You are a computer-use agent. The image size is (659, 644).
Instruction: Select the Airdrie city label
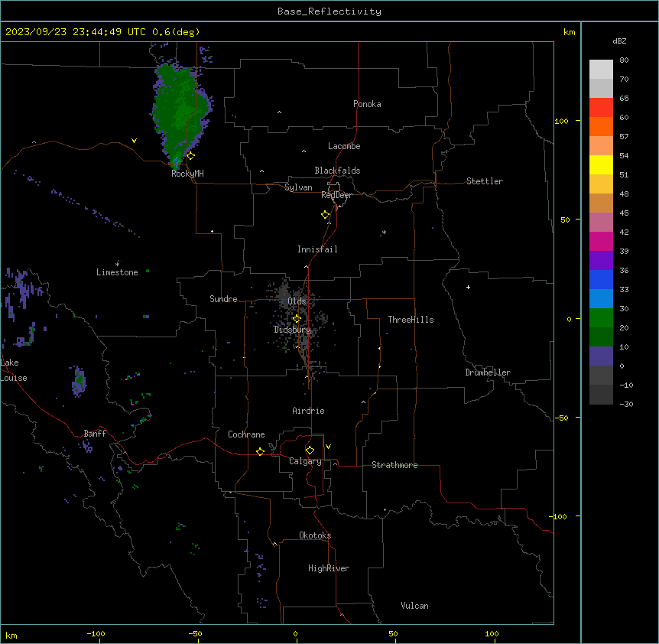click(x=308, y=411)
